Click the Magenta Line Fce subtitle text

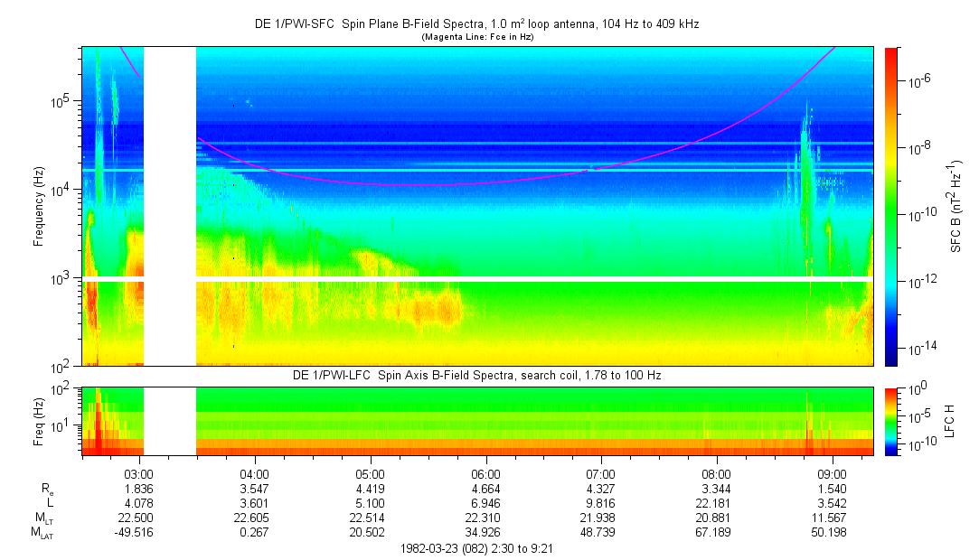[x=476, y=37]
